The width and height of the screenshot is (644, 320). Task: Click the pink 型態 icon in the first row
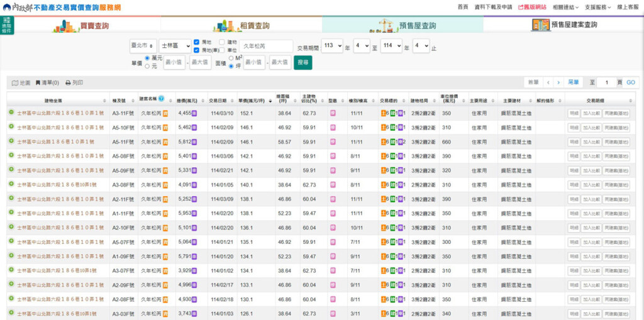coord(333,113)
